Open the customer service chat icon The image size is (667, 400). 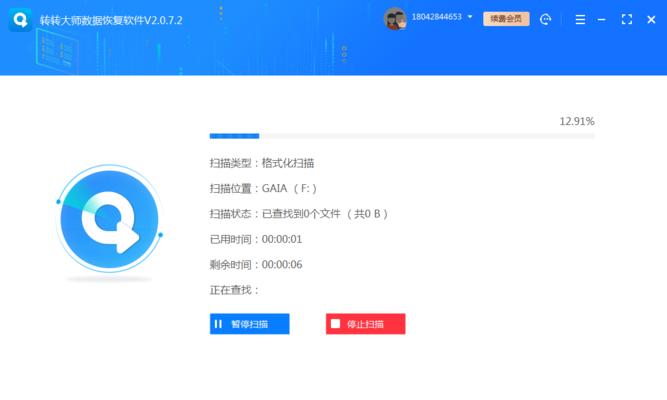545,19
